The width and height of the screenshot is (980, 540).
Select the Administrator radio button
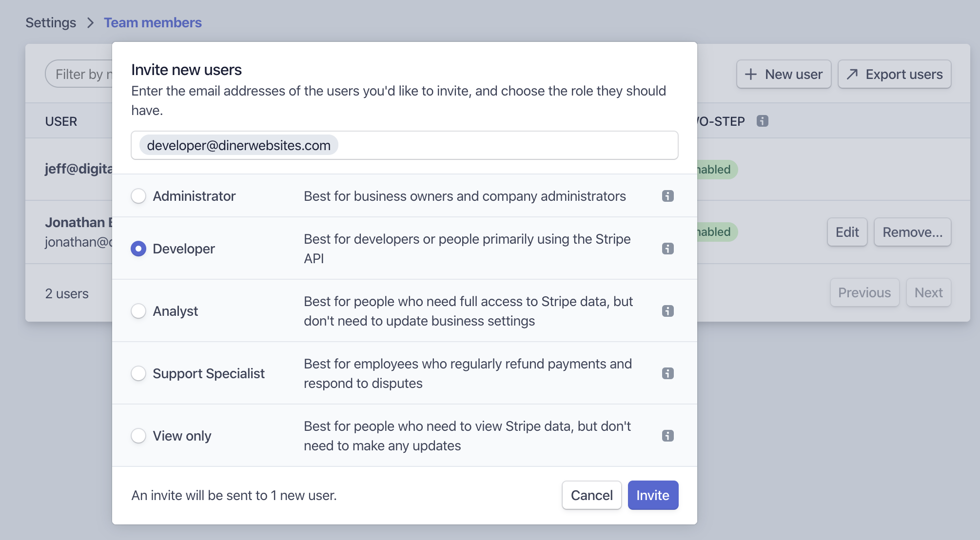pos(138,196)
